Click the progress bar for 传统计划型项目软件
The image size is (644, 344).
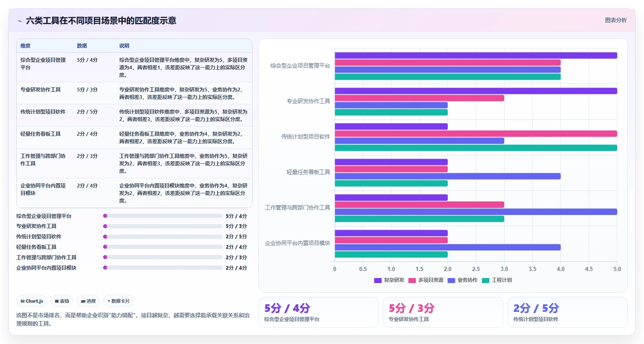[x=163, y=237]
